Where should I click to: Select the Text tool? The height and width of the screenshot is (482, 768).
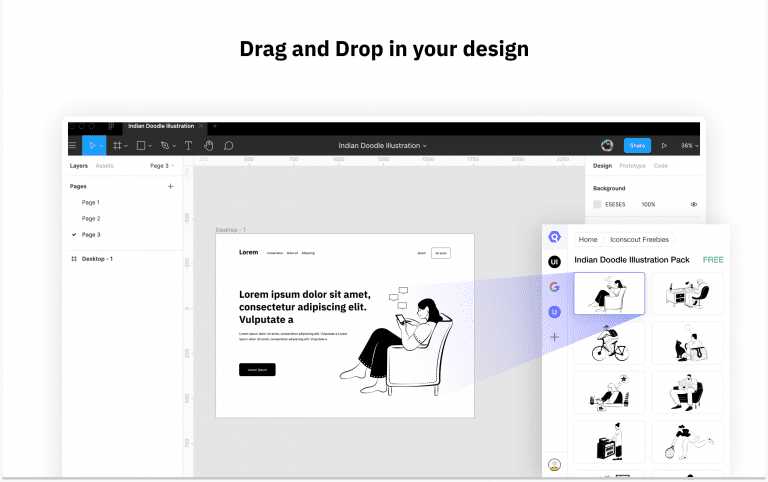(x=188, y=145)
